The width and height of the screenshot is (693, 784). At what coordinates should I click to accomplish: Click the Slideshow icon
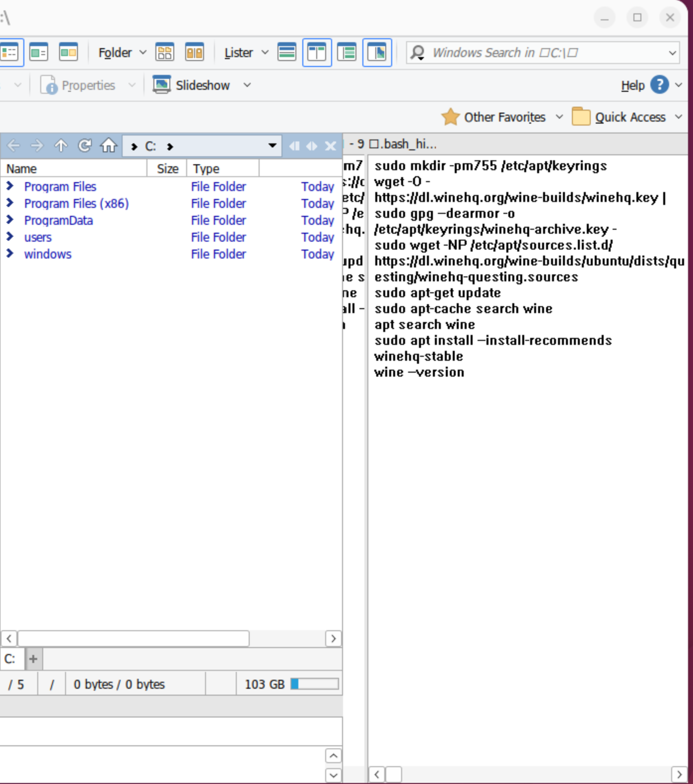point(162,85)
